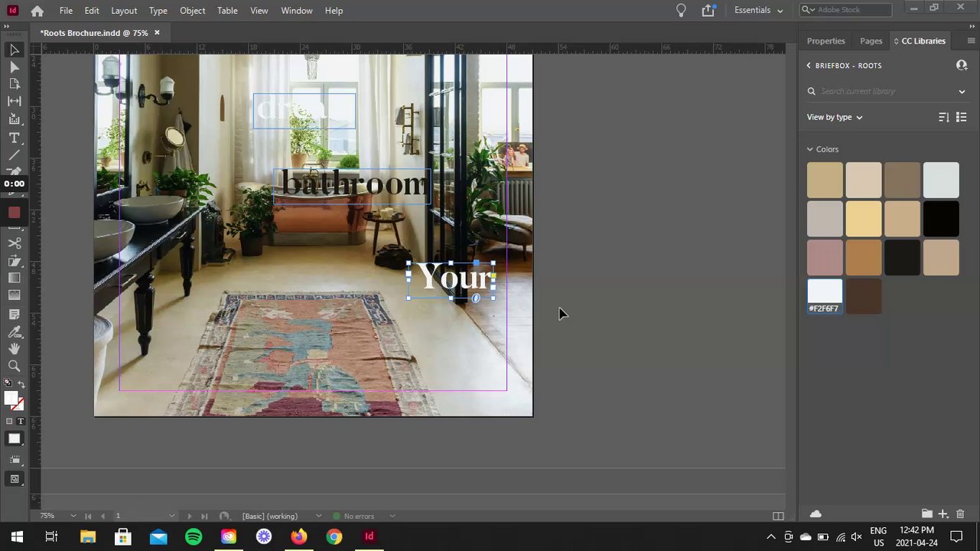Viewport: 980px width, 551px height.
Task: Switch to the Properties tab
Action: 825,41
